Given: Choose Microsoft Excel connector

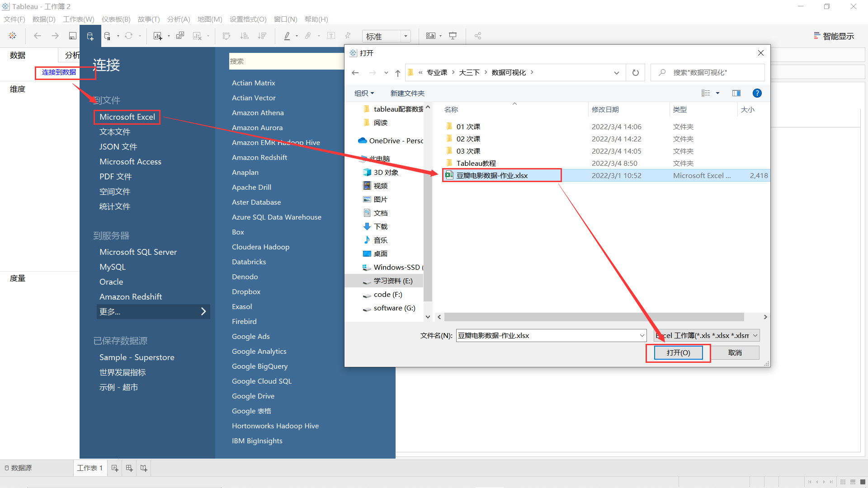Looking at the screenshot, I should point(127,117).
